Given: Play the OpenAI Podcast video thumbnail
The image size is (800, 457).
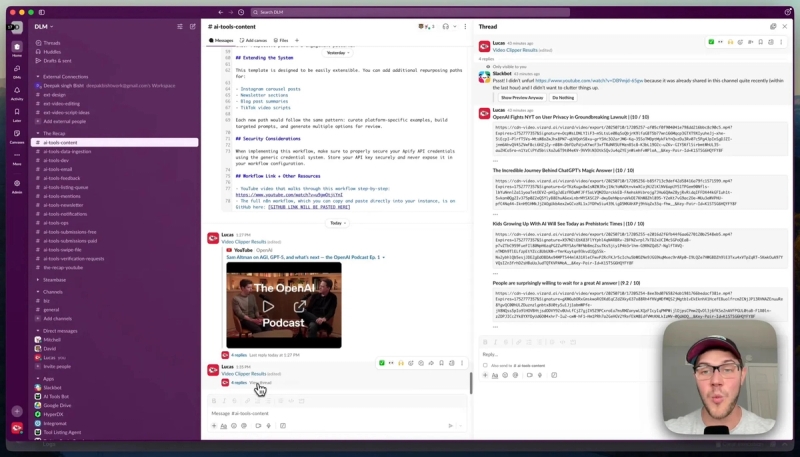Looking at the screenshot, I should click(x=268, y=306).
